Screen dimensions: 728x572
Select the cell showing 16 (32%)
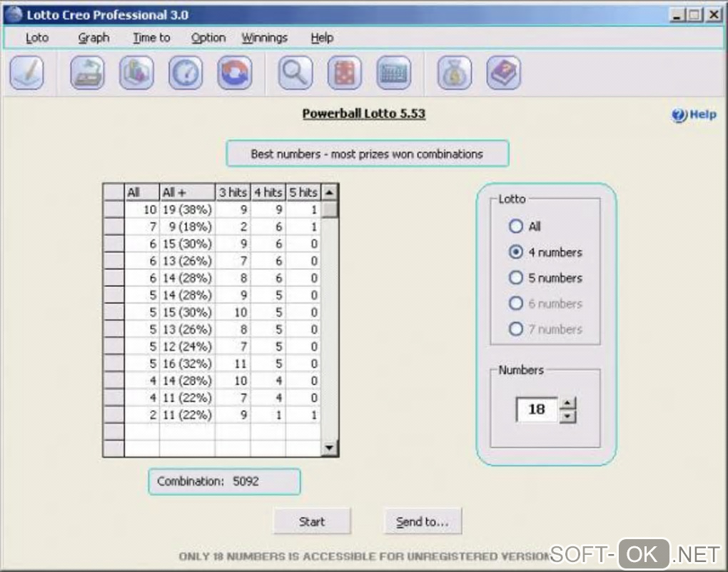point(187,363)
